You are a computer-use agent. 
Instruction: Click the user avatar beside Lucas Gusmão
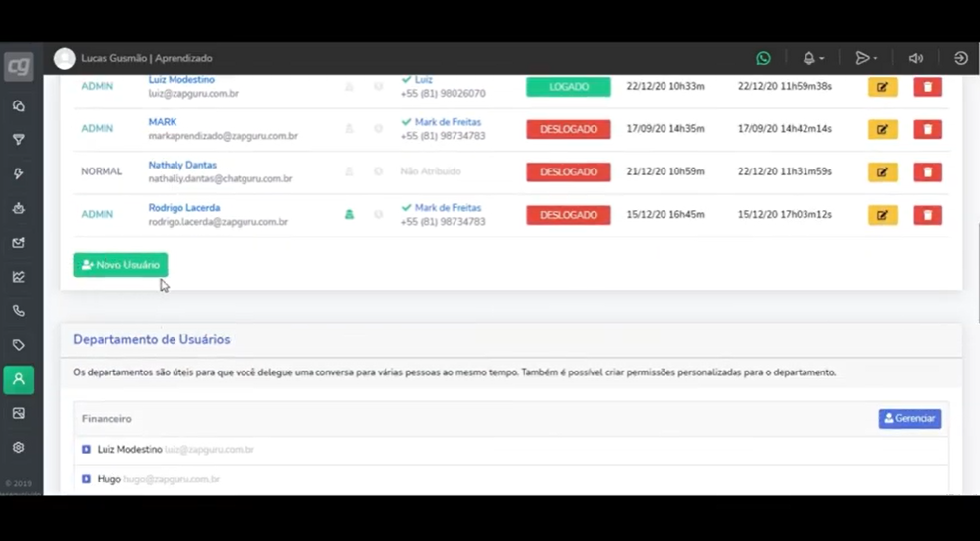(x=64, y=59)
